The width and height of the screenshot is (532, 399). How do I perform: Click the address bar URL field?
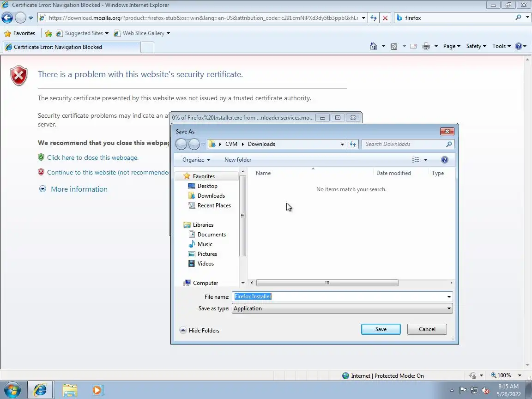point(203,18)
